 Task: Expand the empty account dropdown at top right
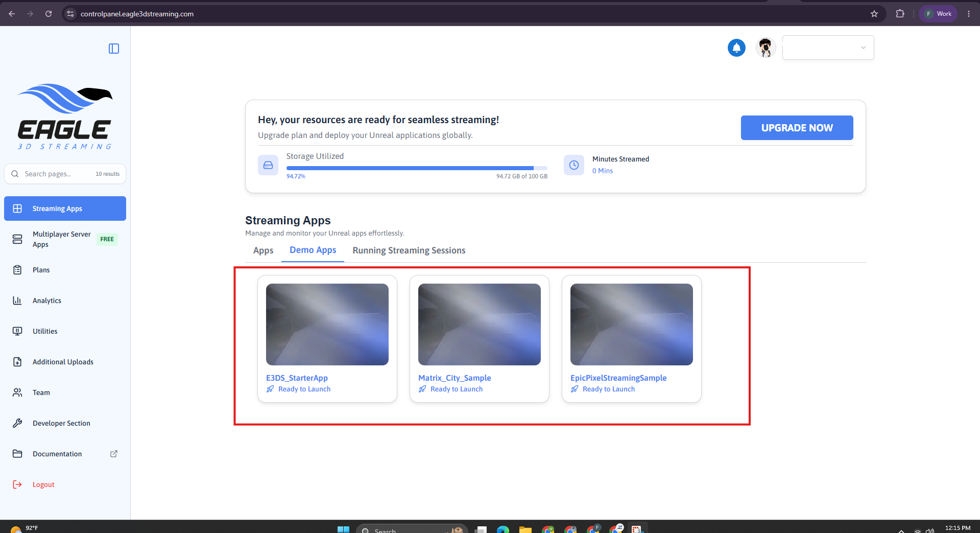coord(828,48)
